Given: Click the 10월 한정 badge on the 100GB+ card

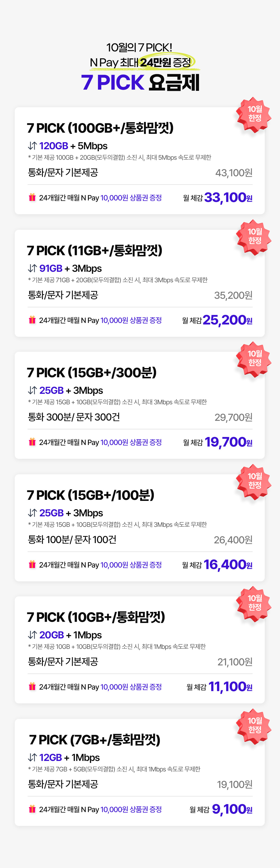Looking at the screenshot, I should 254,114.
